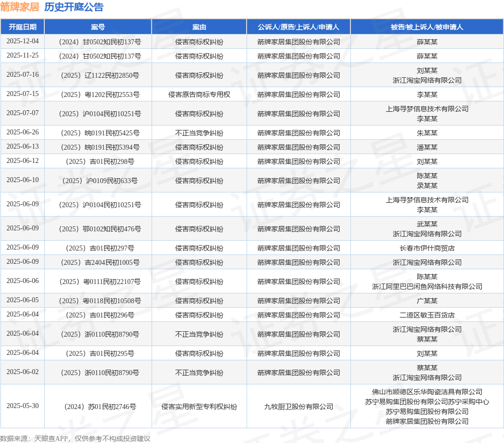Select case number (2025) 皖0191民初5394号

100,148
